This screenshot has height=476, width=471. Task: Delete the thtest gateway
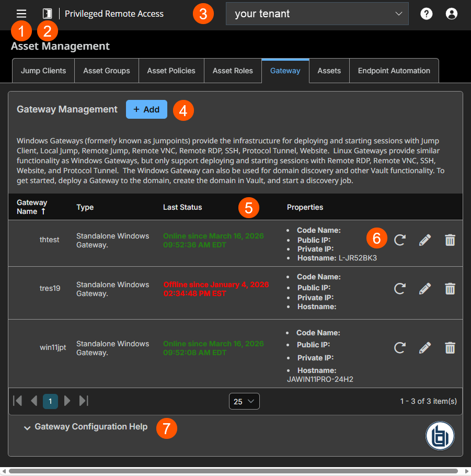click(x=450, y=240)
